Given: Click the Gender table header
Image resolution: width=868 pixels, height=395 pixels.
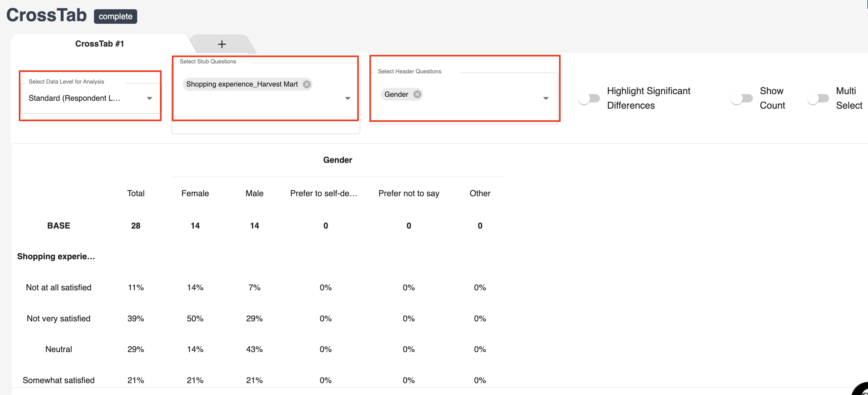Looking at the screenshot, I should 337,160.
